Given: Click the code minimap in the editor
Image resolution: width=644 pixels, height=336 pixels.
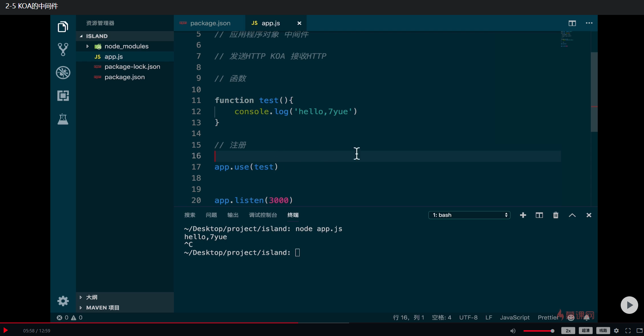Looking at the screenshot, I should [x=566, y=39].
